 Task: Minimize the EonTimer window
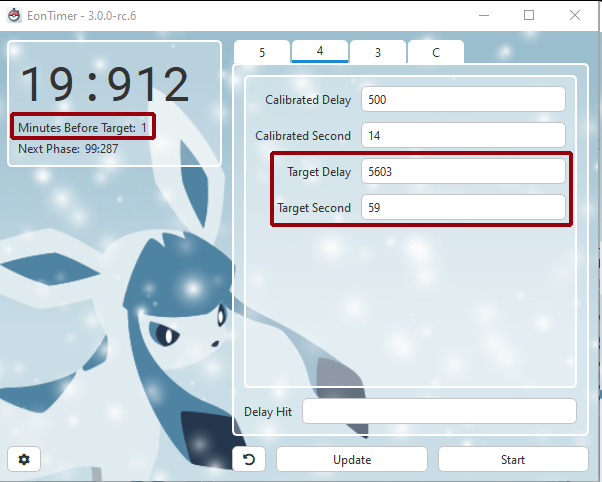click(484, 15)
